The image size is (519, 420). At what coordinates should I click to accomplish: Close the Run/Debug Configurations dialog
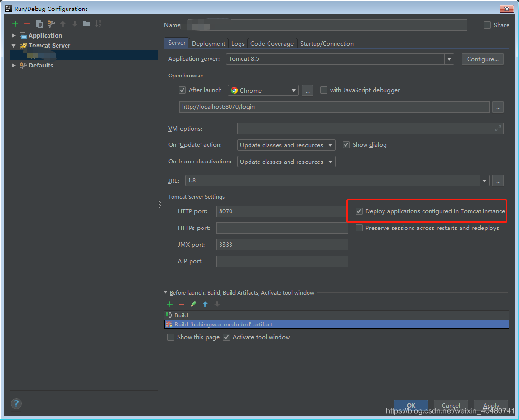click(507, 9)
